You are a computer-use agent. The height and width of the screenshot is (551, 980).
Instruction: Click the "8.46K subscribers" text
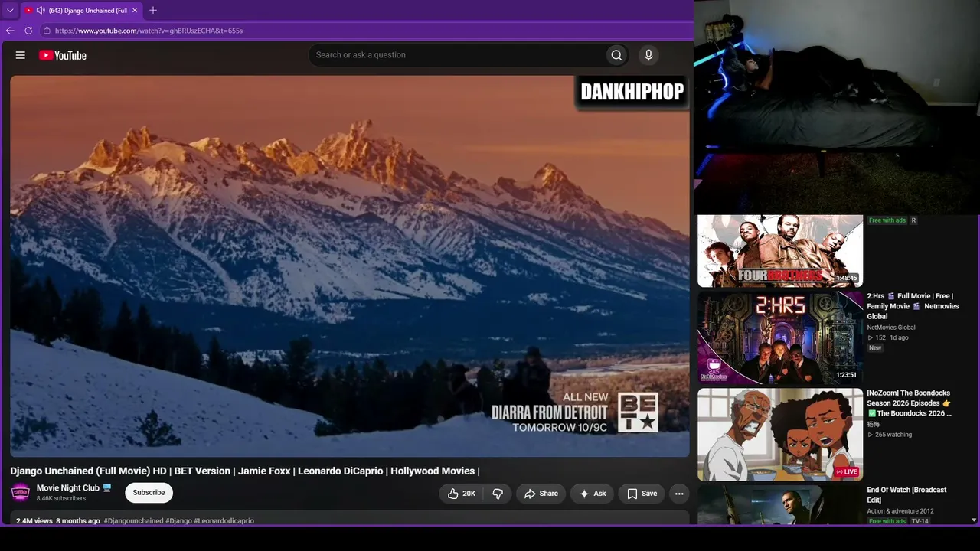[61, 499]
